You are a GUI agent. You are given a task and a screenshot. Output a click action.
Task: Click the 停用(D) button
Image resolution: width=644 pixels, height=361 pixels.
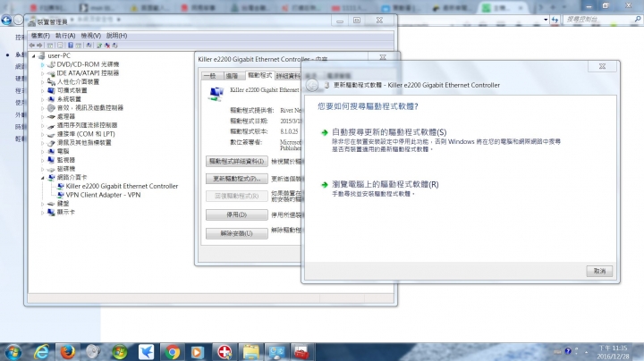236,214
